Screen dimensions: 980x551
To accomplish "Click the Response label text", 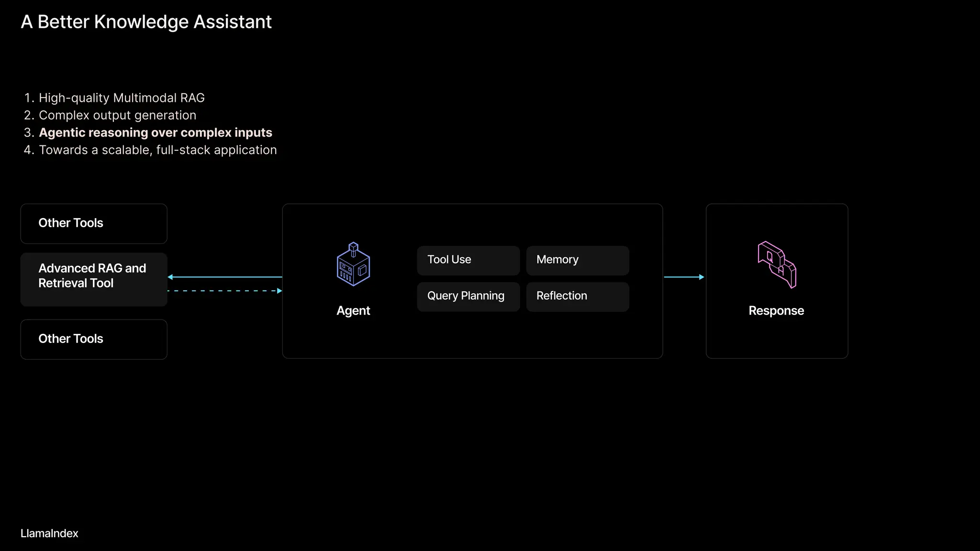I will (776, 311).
